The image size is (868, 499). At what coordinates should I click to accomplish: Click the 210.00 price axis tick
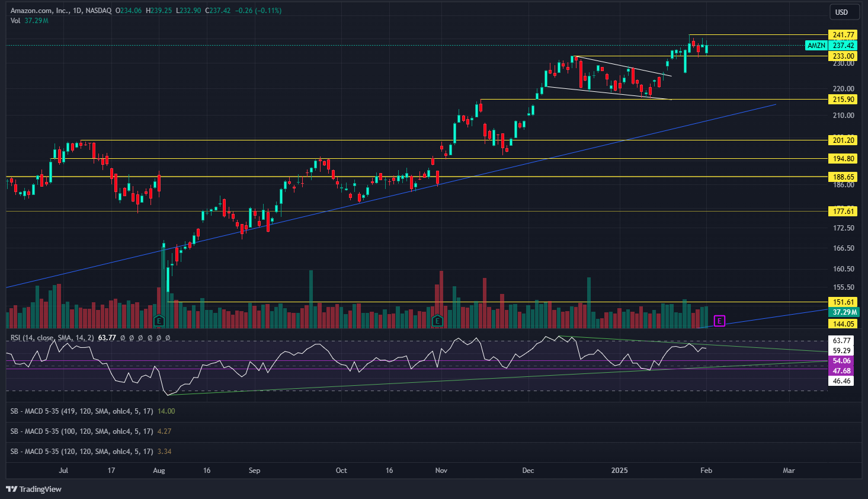[843, 116]
